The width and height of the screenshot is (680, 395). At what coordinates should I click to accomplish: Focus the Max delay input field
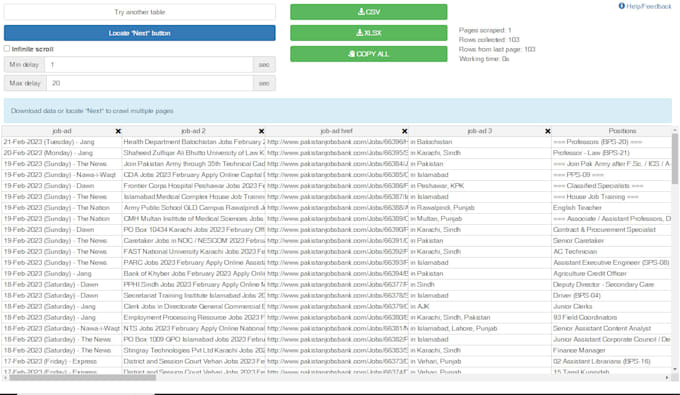149,83
